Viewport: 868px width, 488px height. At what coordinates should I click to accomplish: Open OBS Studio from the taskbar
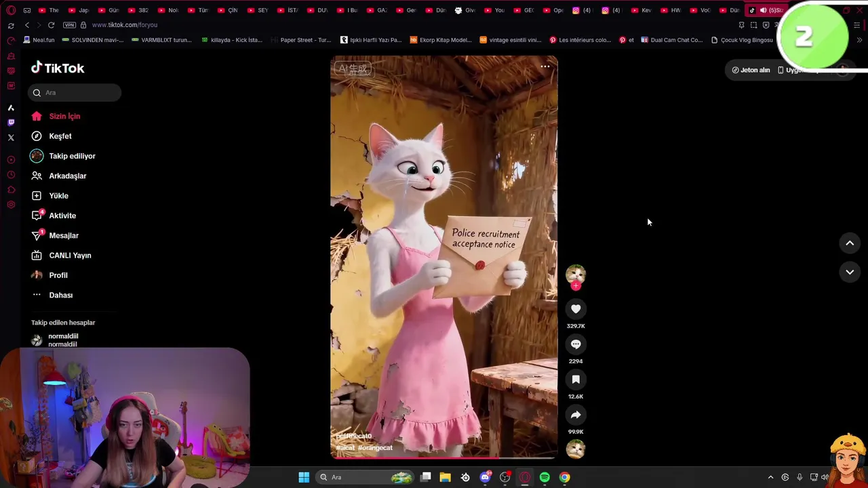[505, 477]
